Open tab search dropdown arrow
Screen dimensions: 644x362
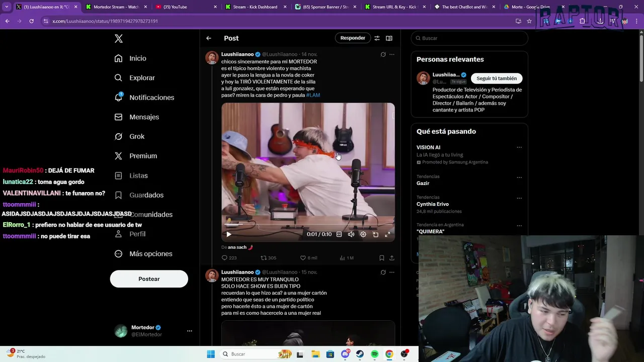pos(7,7)
